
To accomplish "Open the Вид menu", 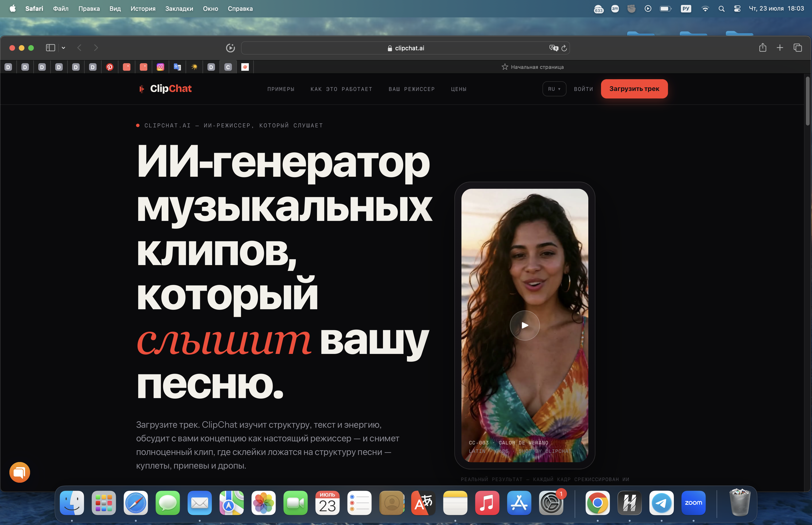I will click(x=115, y=8).
